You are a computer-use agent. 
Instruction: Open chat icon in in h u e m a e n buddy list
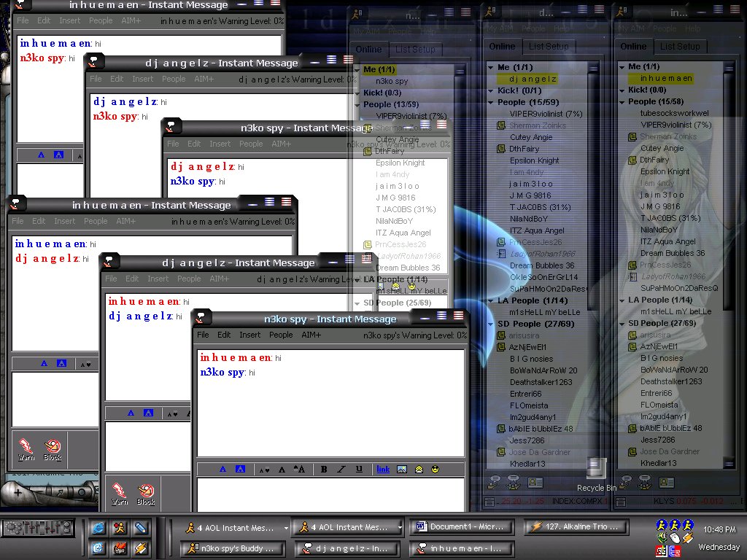pyautogui.click(x=645, y=483)
